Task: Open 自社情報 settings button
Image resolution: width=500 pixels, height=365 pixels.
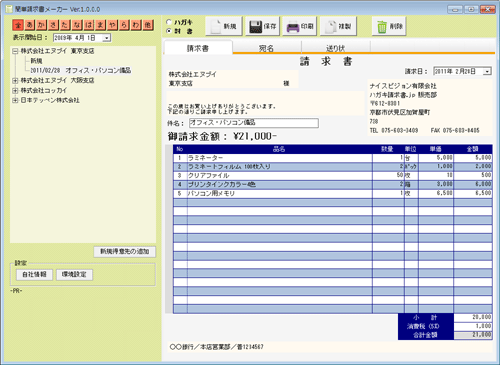Action: (x=34, y=275)
